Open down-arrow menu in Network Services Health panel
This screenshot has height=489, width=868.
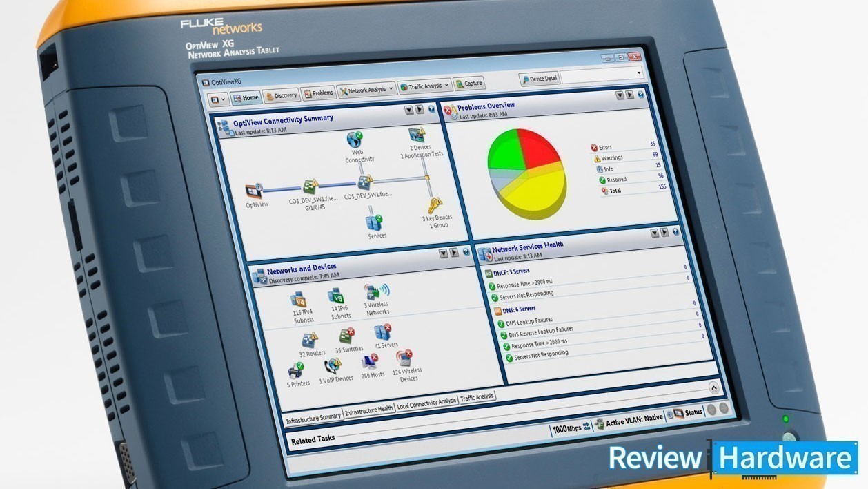(655, 233)
